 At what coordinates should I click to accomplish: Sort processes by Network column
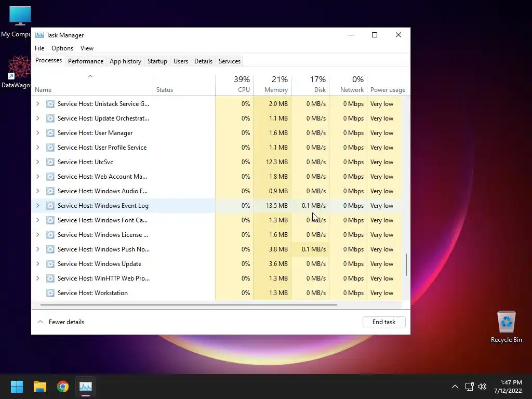(348, 85)
